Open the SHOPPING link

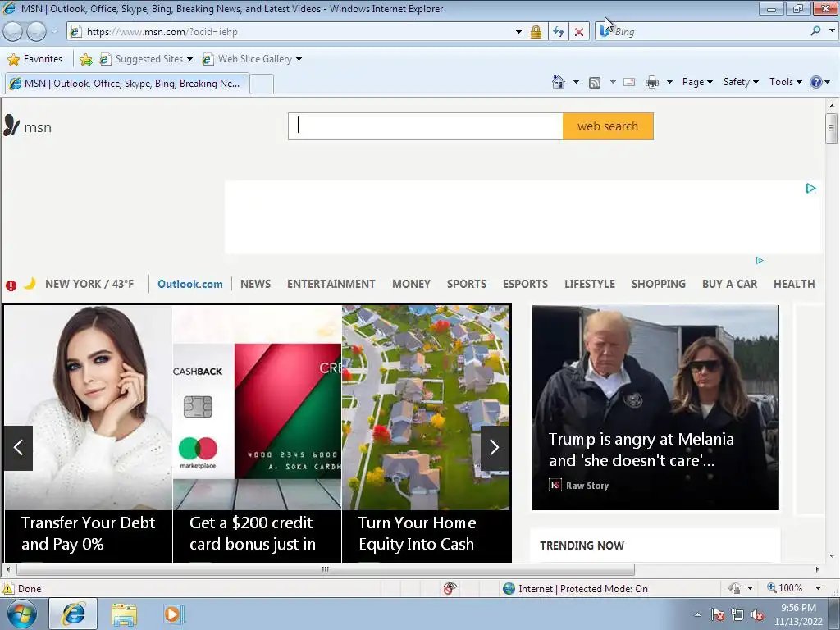pyautogui.click(x=659, y=284)
